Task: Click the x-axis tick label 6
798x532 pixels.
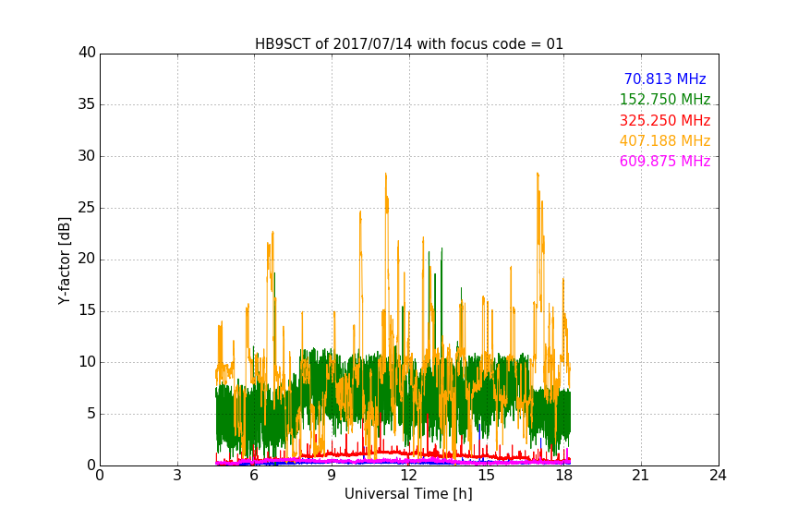Action: tap(254, 476)
